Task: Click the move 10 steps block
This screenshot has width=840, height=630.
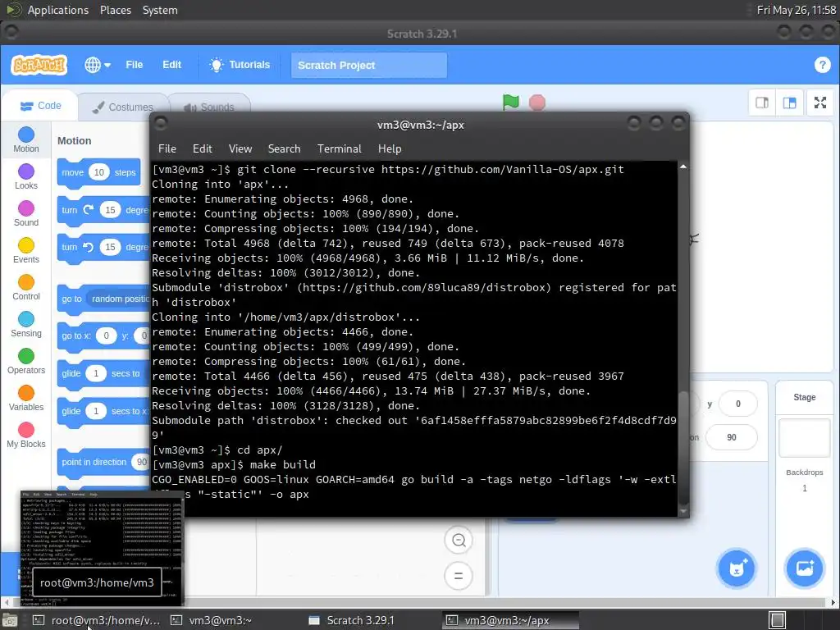Action: pos(71,172)
